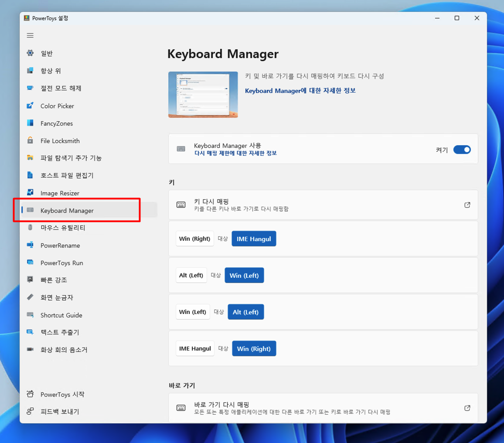Click the Win (Left) target key chip
504x443 pixels.
(x=244, y=276)
